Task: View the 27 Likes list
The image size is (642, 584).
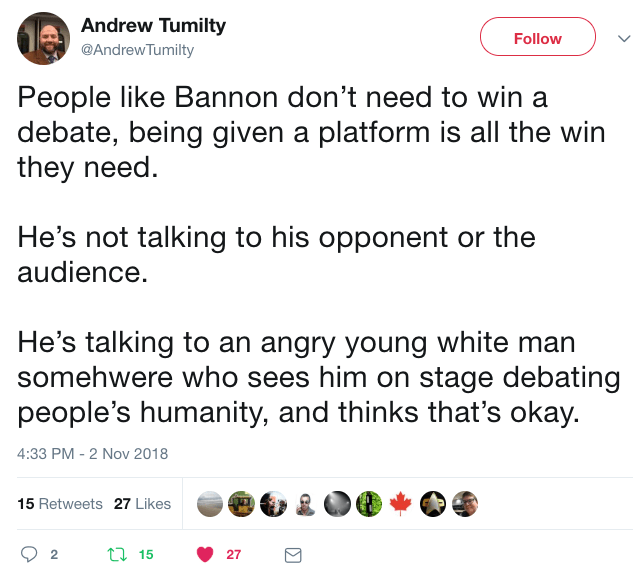Action: click(x=142, y=504)
